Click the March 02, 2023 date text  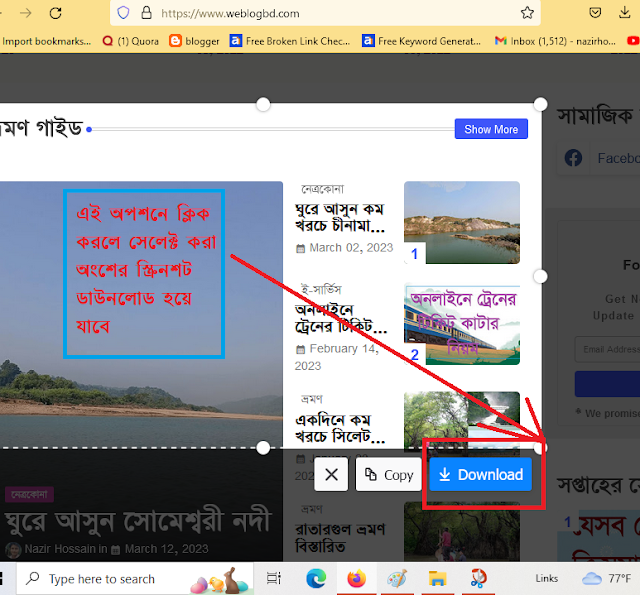(x=351, y=247)
